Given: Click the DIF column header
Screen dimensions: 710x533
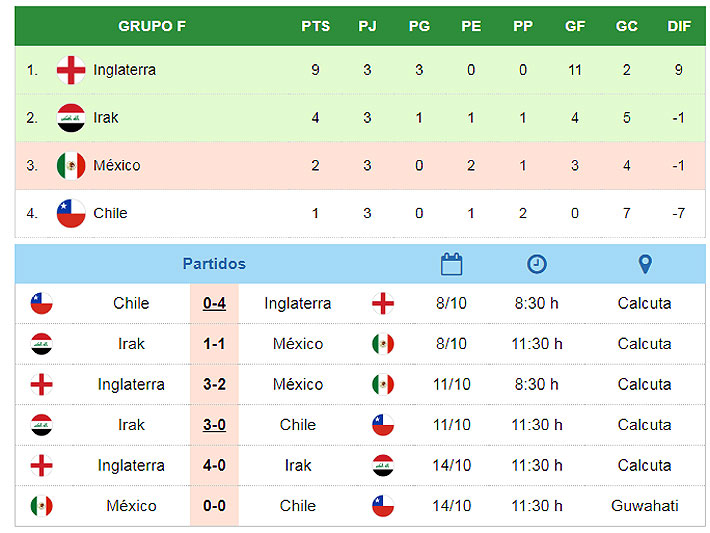Looking at the screenshot, I should click(x=679, y=26).
